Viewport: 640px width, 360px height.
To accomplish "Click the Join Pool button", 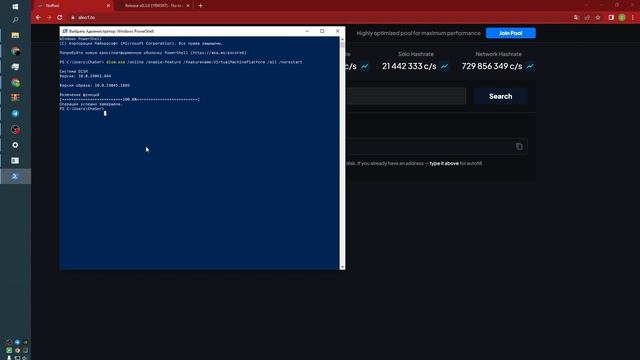I will tap(511, 33).
